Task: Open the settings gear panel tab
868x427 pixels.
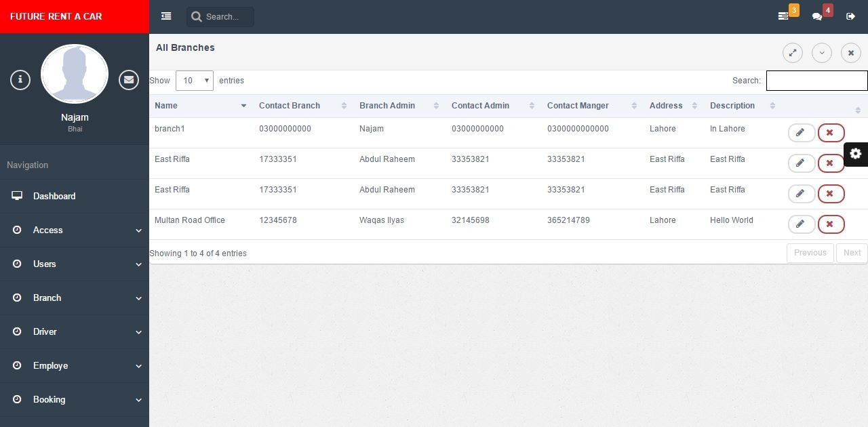Action: coord(855,154)
